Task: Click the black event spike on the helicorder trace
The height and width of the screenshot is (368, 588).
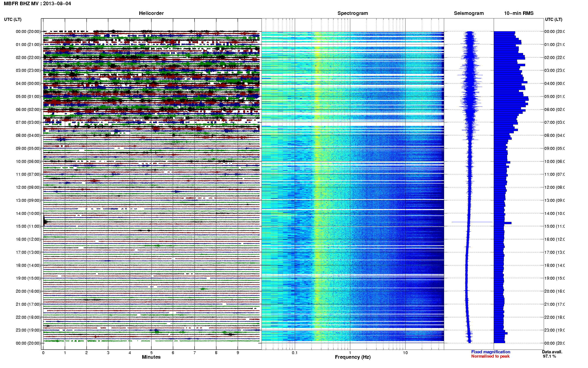Action: tap(45, 221)
